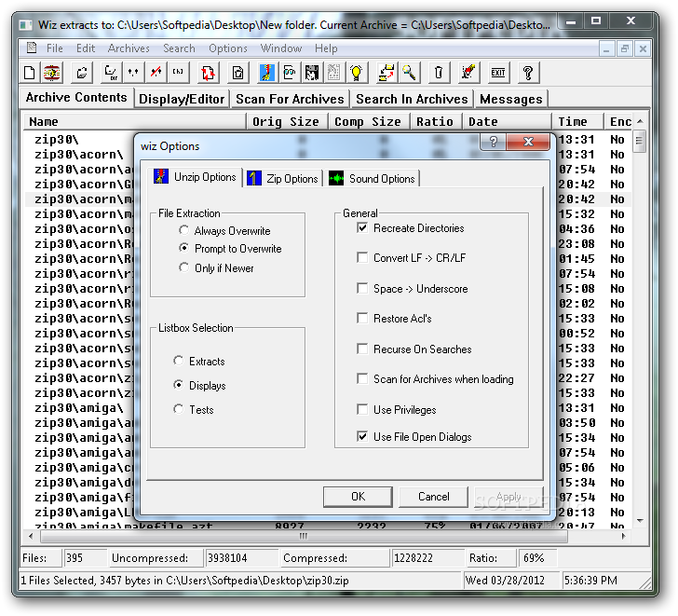Click the red pencil edit toolbar icon
Image resolution: width=678 pixels, height=616 pixels.
pyautogui.click(x=468, y=73)
